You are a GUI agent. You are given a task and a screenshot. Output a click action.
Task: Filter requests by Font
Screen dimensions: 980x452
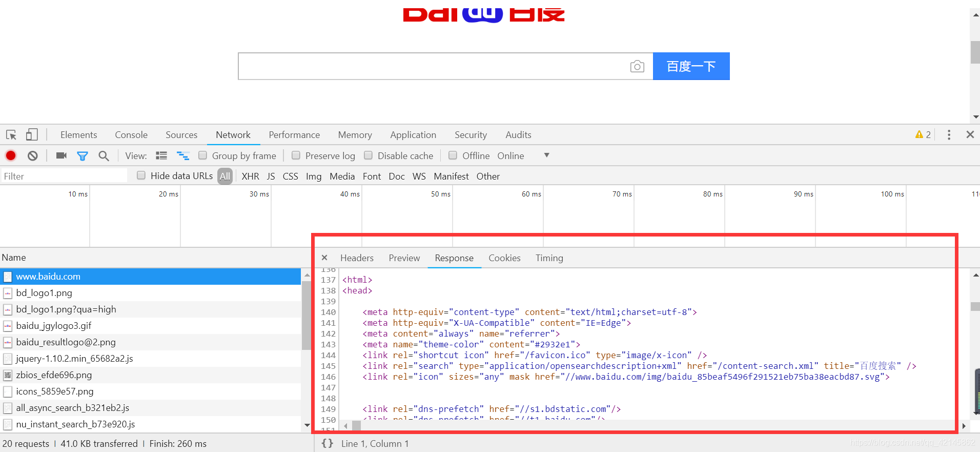point(372,176)
